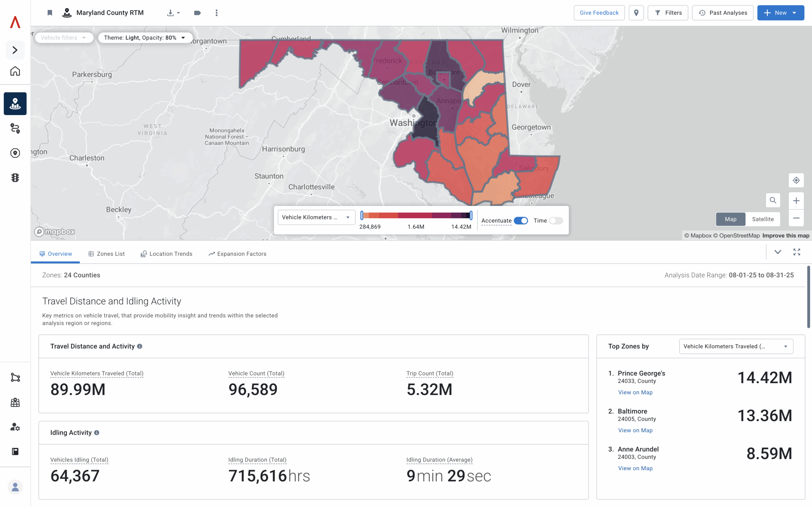The width and height of the screenshot is (812, 507).
Task: Open the Top Zones by metric dropdown
Action: (736, 346)
